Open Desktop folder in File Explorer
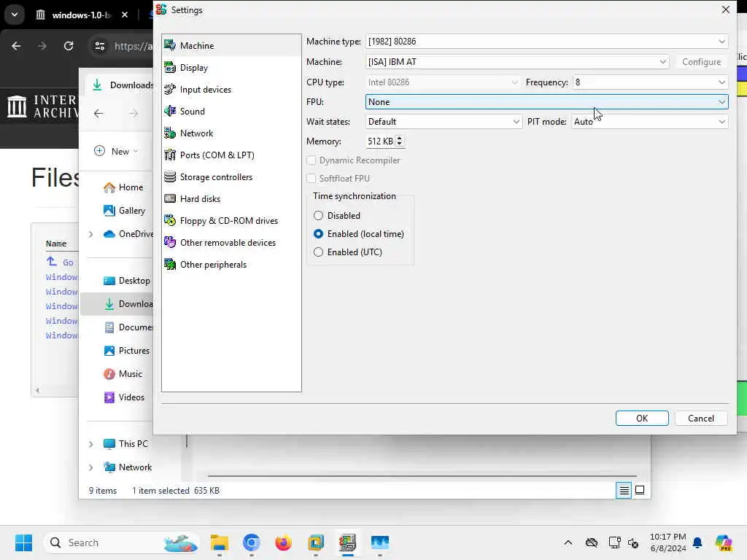Image resolution: width=747 pixels, height=560 pixels. coord(126,281)
